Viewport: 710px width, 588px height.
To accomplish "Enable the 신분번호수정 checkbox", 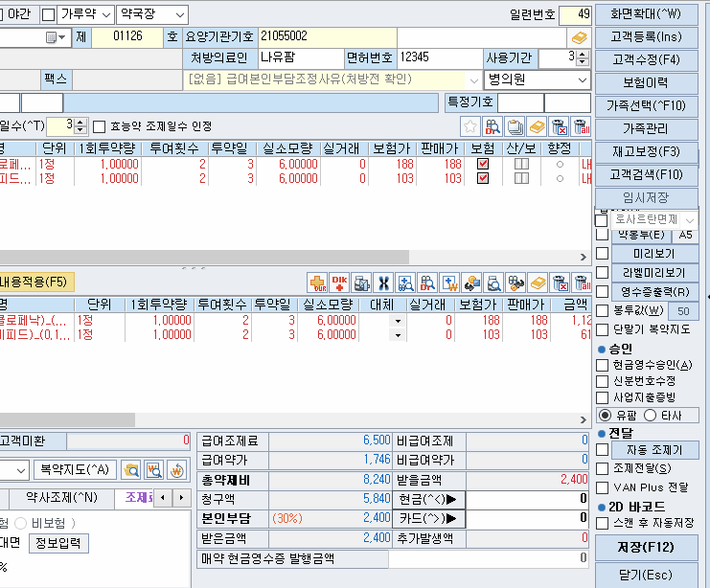I will click(x=603, y=381).
